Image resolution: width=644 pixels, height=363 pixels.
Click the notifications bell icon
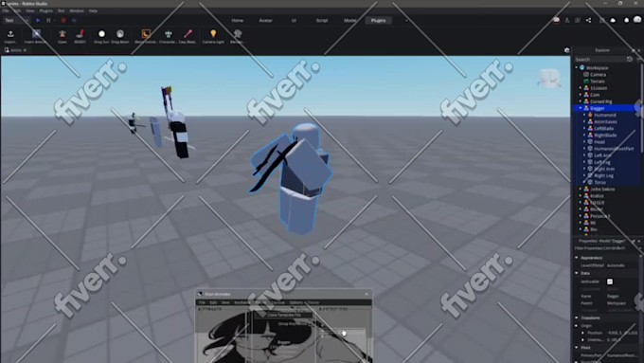click(x=626, y=20)
